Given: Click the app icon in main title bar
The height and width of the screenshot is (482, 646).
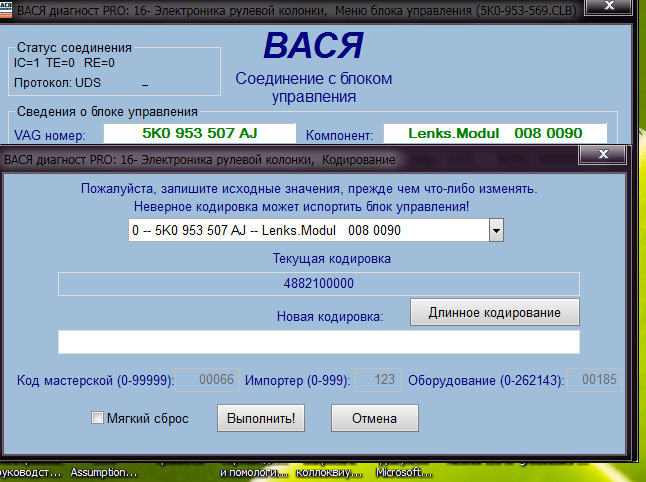Looking at the screenshot, I should click(x=6, y=9).
